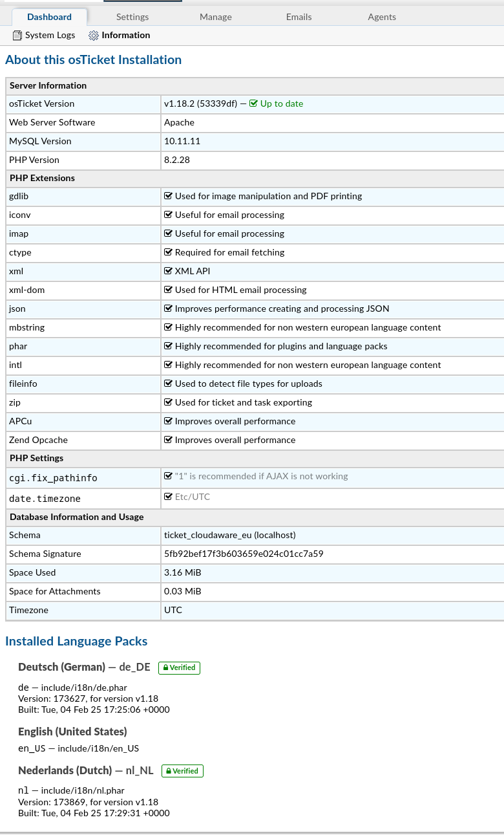Click the imap extension checkmark

point(169,233)
